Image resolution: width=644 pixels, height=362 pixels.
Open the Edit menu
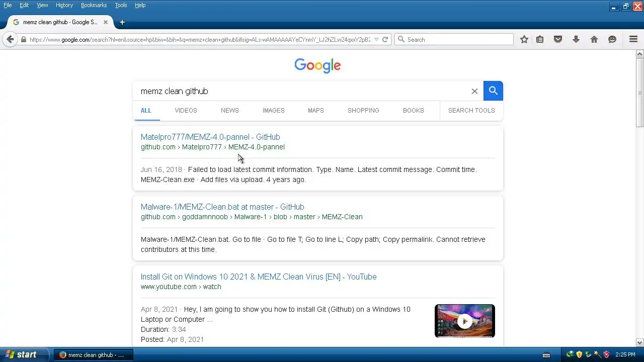point(24,5)
